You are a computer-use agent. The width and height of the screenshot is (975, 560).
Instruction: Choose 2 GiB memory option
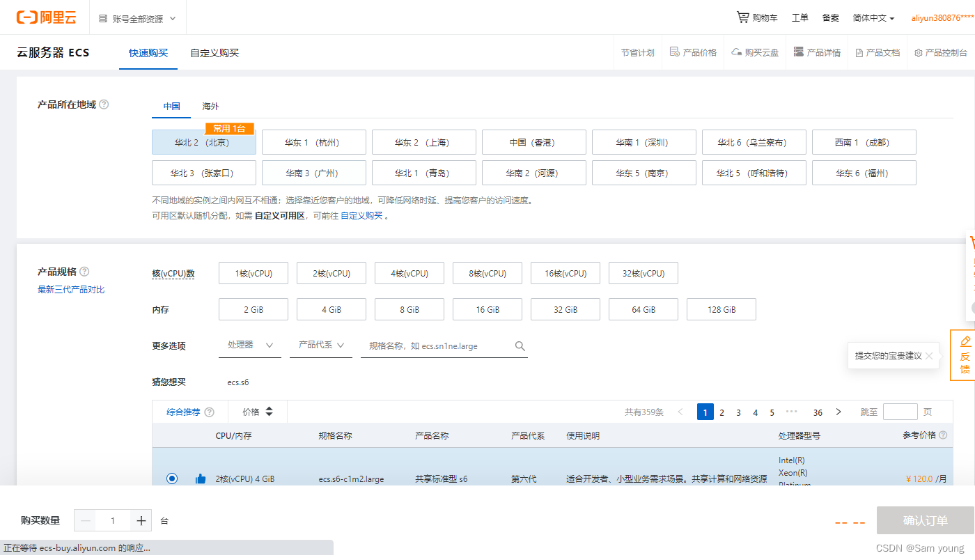pos(253,309)
